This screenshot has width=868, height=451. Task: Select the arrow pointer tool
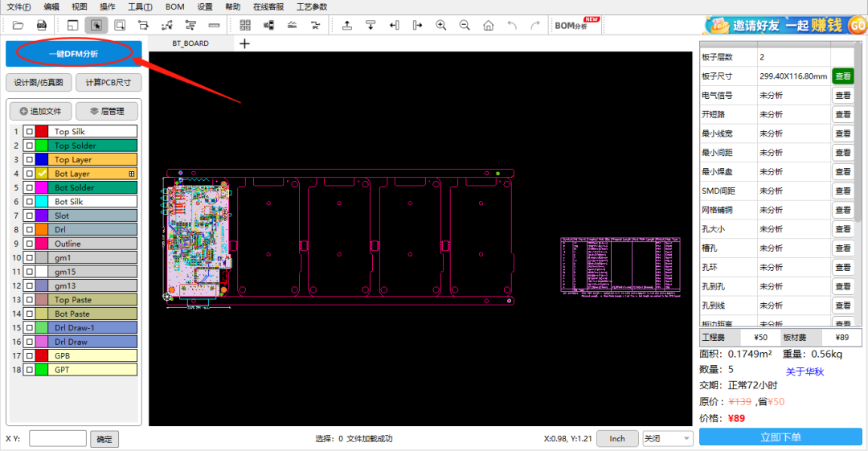click(96, 26)
